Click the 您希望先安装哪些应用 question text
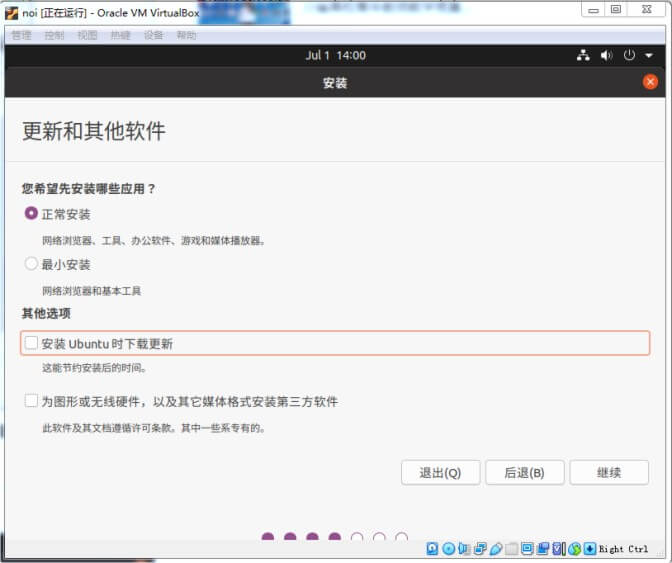 click(x=88, y=189)
